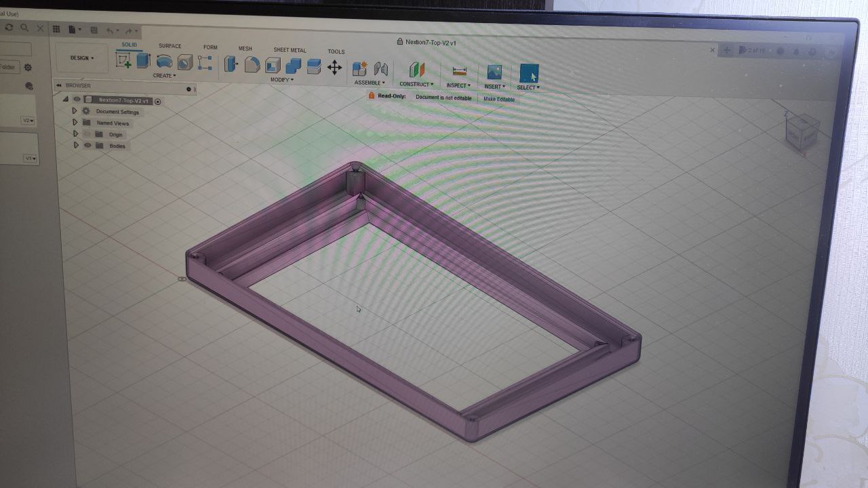The height and width of the screenshot is (488, 868).
Task: Click the Construct plane icon
Action: [x=416, y=70]
